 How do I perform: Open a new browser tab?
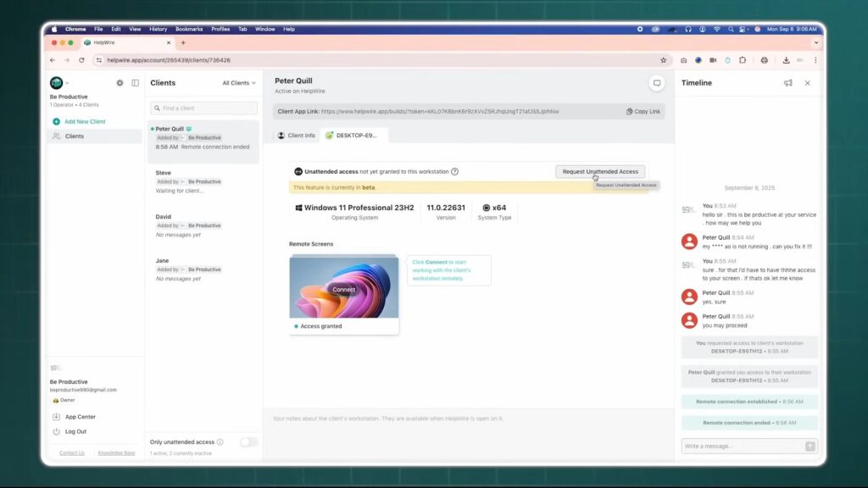[x=183, y=42]
